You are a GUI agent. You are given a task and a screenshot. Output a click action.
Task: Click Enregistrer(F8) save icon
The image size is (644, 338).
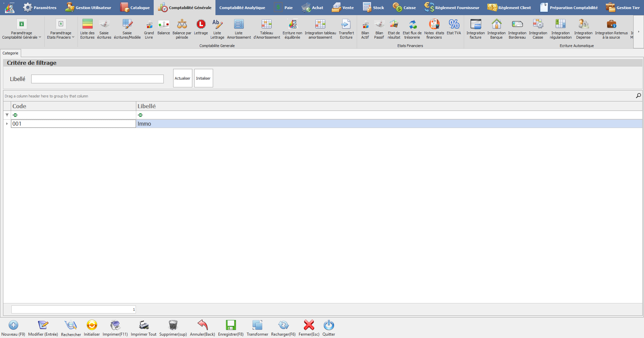(x=231, y=325)
